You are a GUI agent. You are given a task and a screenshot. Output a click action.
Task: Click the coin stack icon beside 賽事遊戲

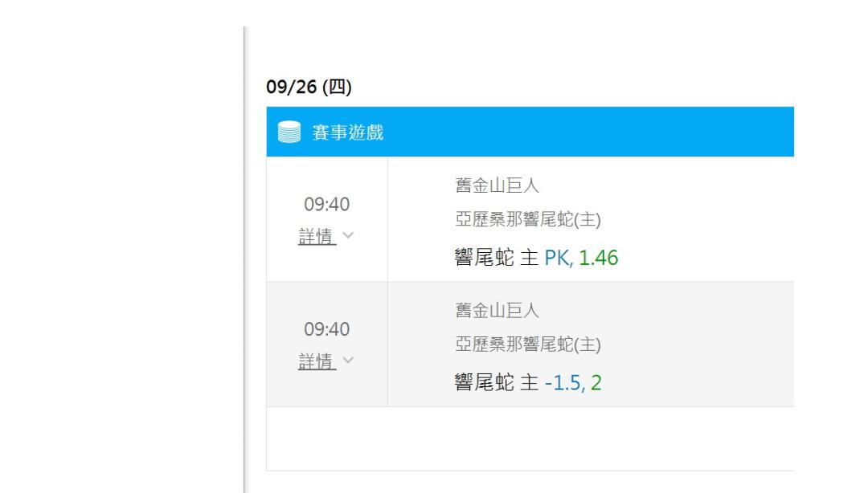click(x=289, y=132)
